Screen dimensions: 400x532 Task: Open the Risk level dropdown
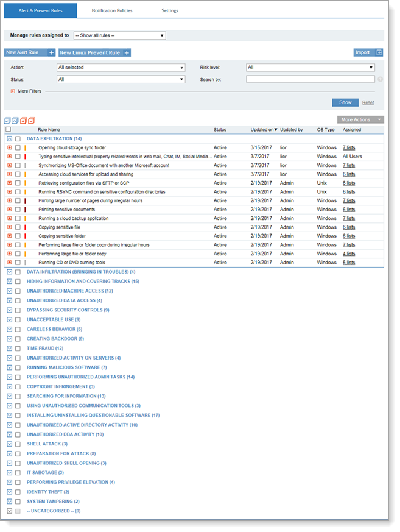[310, 68]
